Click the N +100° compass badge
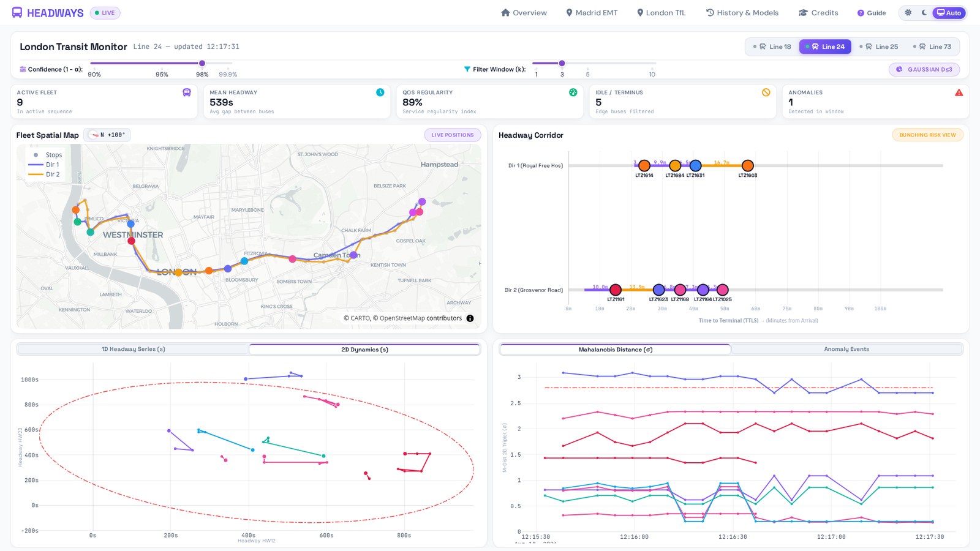The image size is (980, 551). 107,135
